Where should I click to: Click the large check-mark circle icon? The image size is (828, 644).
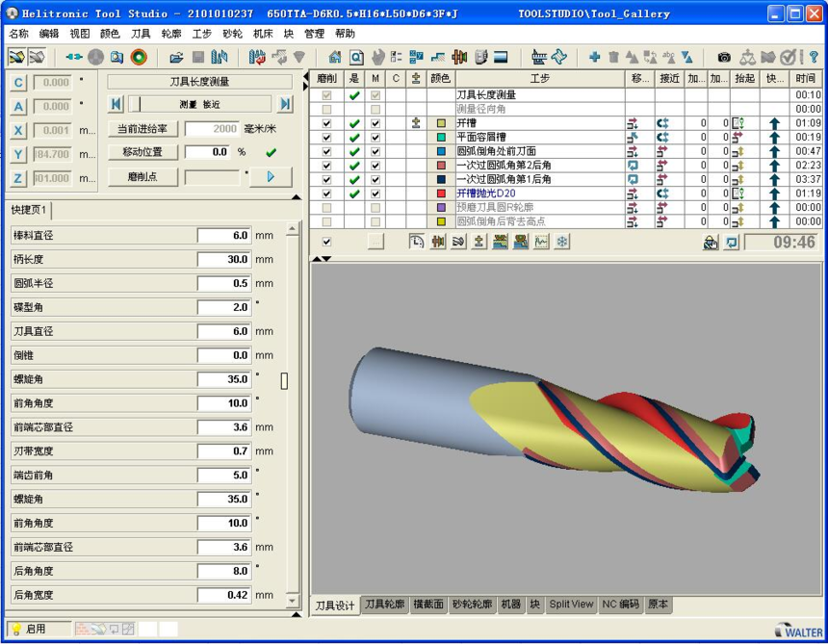(788, 57)
